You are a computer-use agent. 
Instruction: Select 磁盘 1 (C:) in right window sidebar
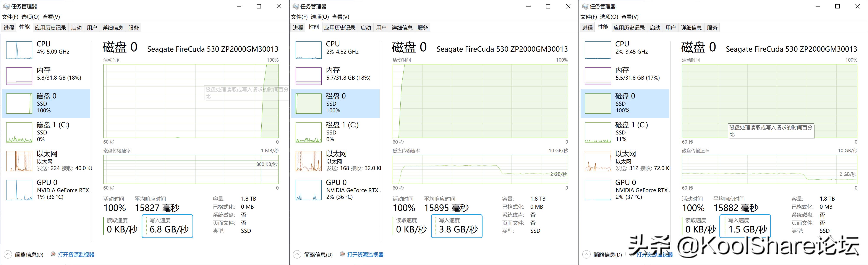click(625, 132)
